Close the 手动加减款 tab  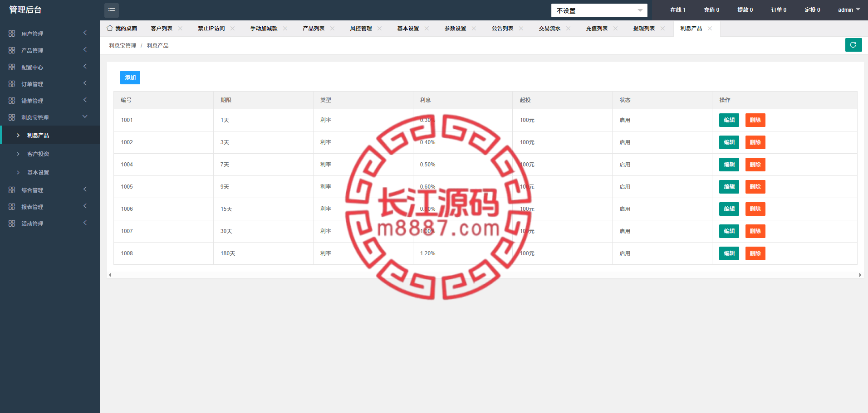[x=285, y=28]
